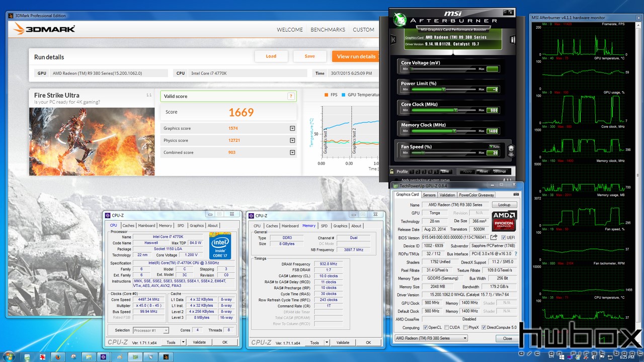Adjust the Core Clock slider handle
The image size is (644, 362).
[456, 110]
